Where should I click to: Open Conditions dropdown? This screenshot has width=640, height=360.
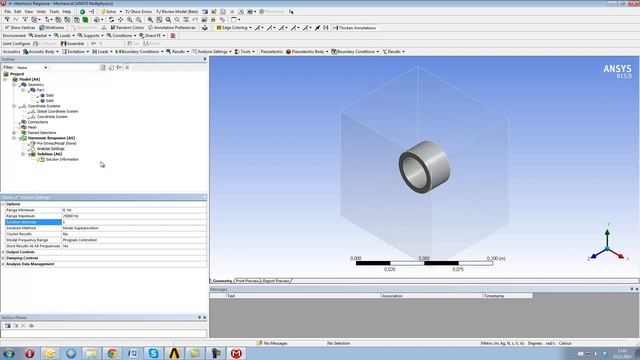point(121,36)
